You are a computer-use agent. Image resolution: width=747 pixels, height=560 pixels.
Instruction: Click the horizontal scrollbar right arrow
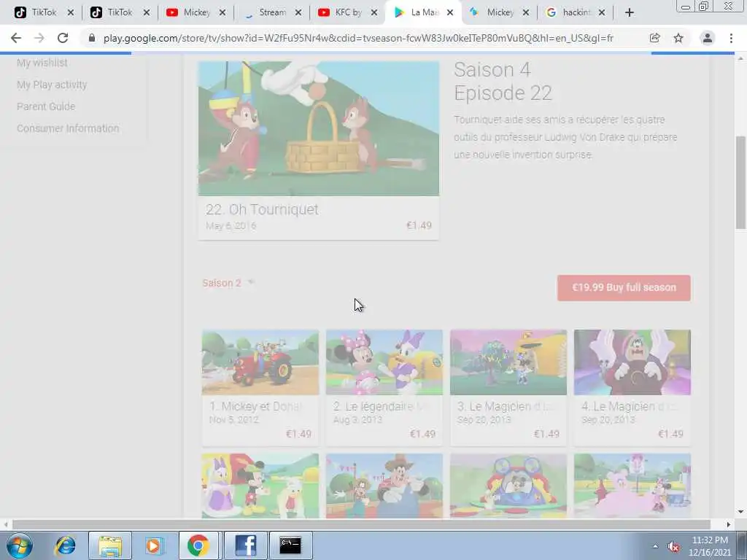(x=729, y=524)
